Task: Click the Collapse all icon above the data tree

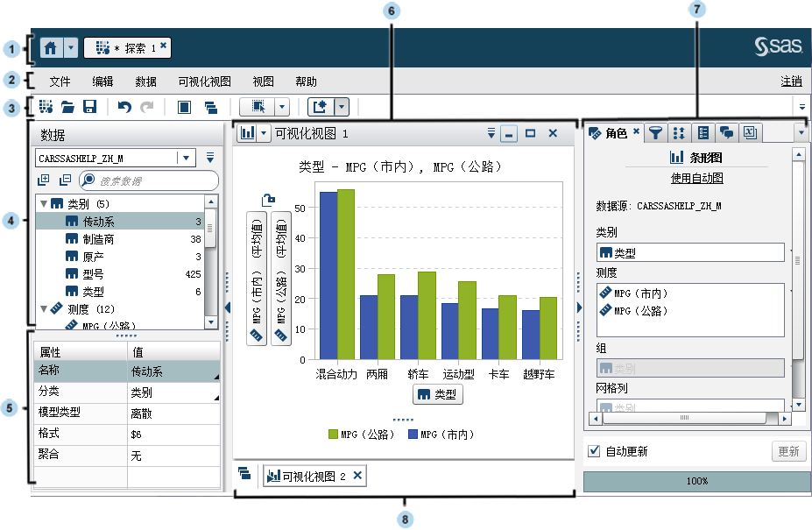Action: [65, 180]
